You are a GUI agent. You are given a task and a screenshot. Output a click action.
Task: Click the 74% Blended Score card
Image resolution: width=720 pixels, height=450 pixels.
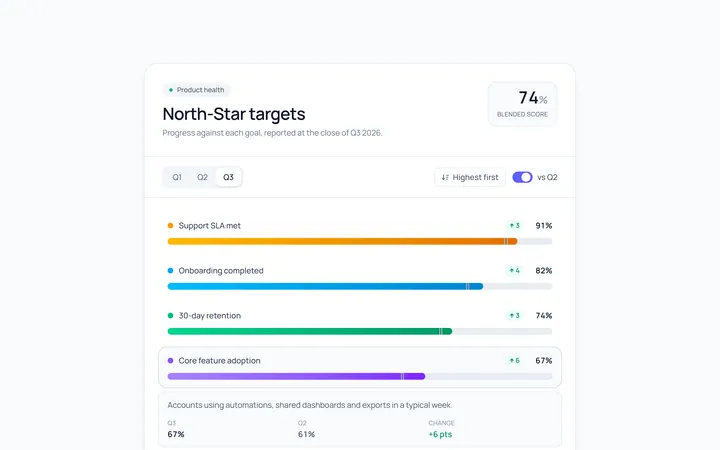coord(523,104)
